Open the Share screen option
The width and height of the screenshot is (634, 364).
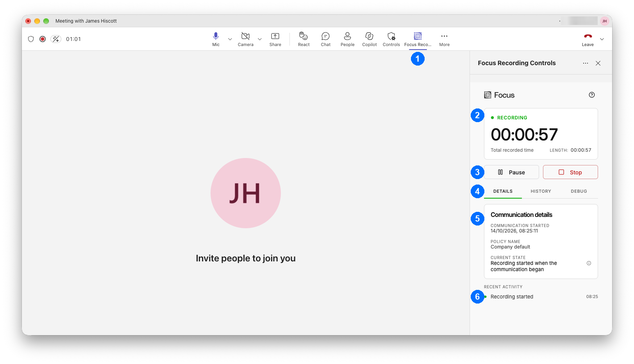[x=275, y=39]
